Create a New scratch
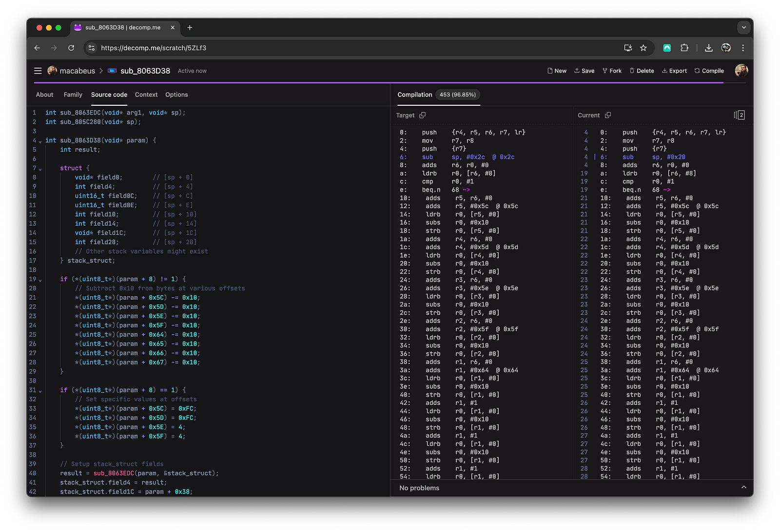The image size is (780, 532). click(557, 71)
